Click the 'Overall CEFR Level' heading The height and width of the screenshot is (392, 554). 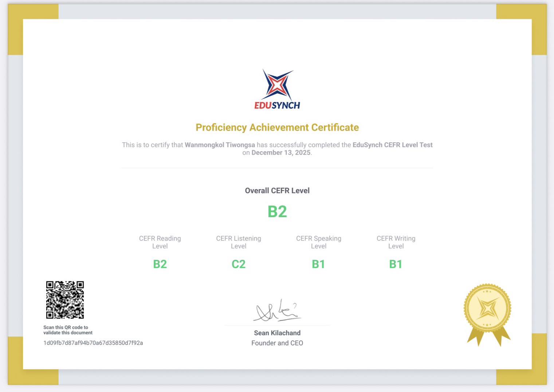(x=277, y=191)
